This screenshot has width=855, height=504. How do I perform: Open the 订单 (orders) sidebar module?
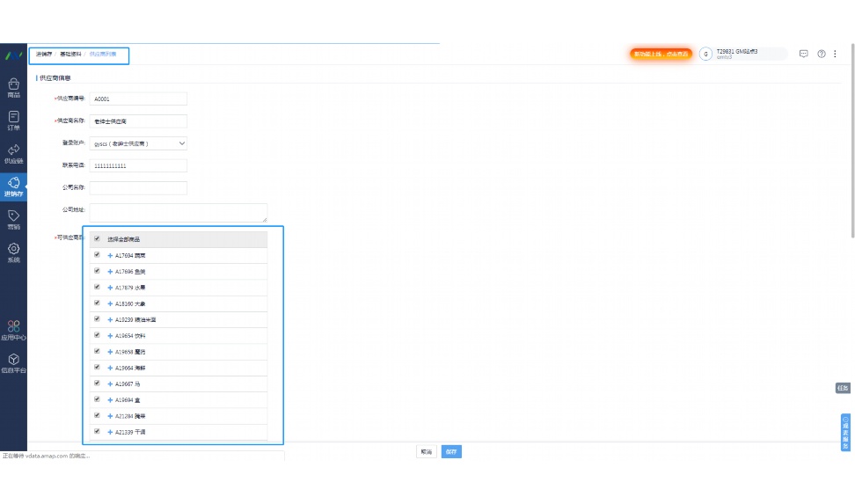[x=13, y=121]
